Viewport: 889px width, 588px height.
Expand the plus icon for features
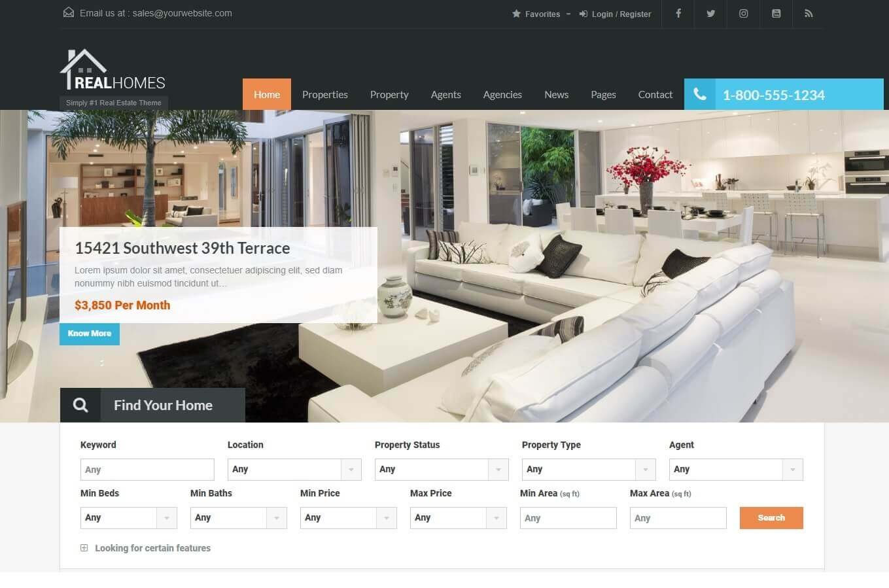click(84, 548)
